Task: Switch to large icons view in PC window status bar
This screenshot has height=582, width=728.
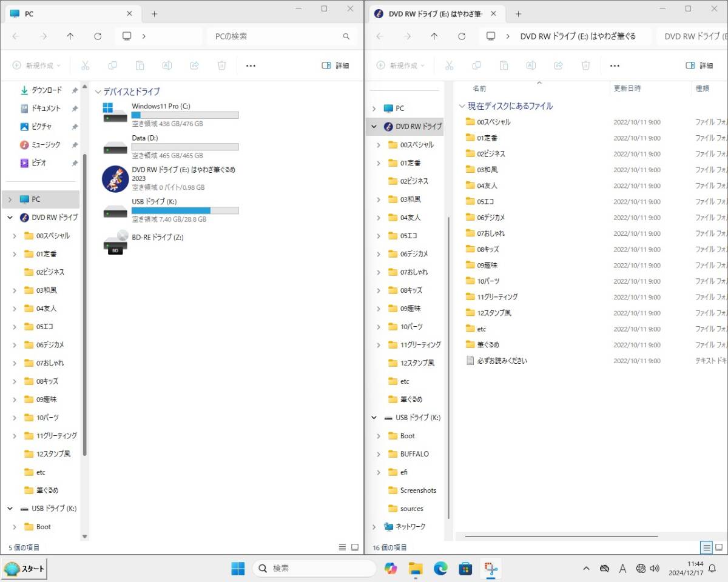Action: 355,547
